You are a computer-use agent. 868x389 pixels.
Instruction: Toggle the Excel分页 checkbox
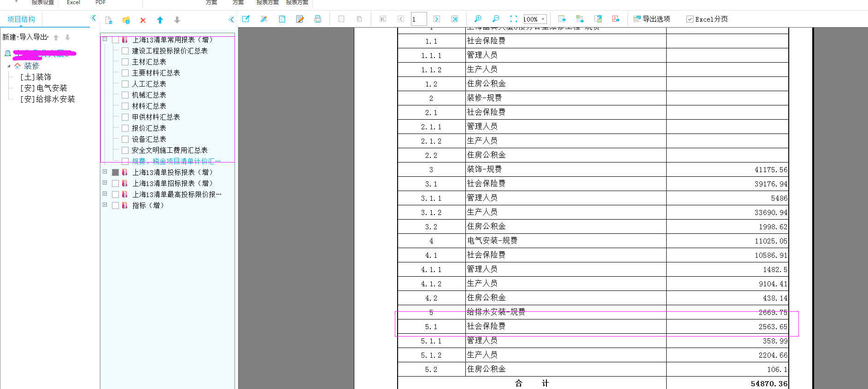[x=690, y=19]
